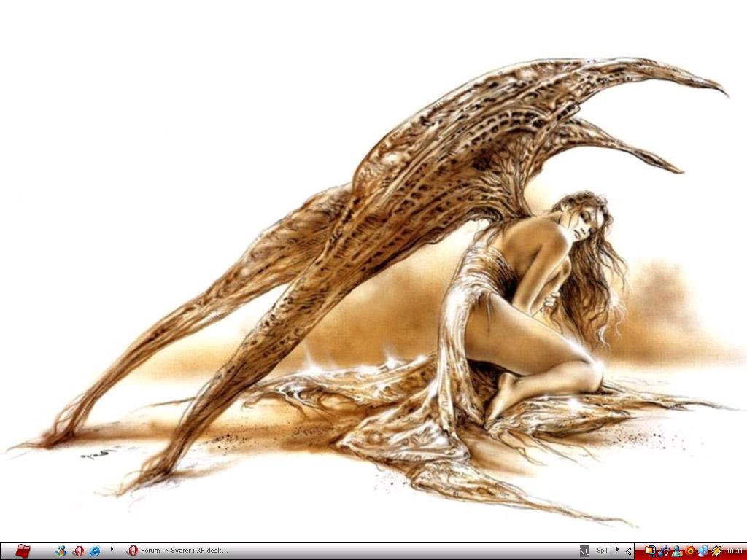Open the red Windows flag Start button
This screenshot has height=560, width=747.
(x=23, y=551)
